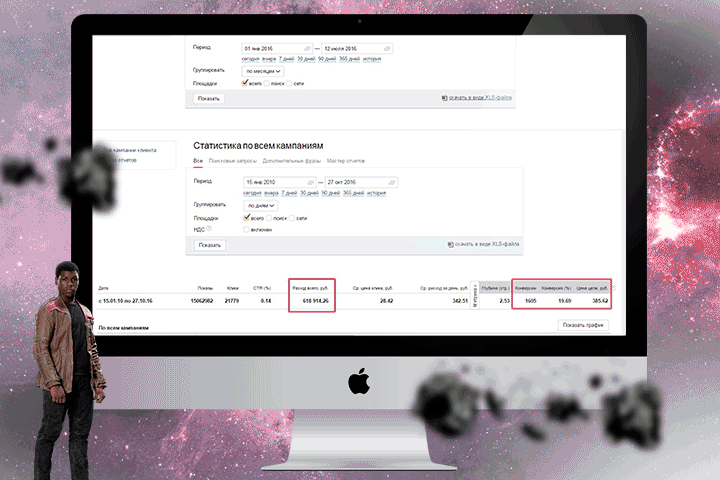This screenshot has height=480, width=720.
Task: Click the Показать график button
Action: pyautogui.click(x=583, y=325)
